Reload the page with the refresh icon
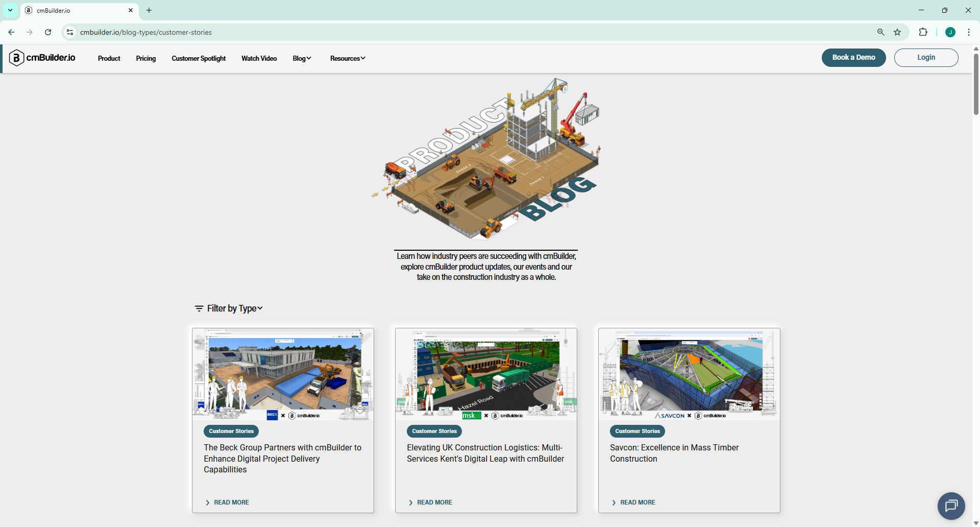The width and height of the screenshot is (980, 527). (x=48, y=32)
